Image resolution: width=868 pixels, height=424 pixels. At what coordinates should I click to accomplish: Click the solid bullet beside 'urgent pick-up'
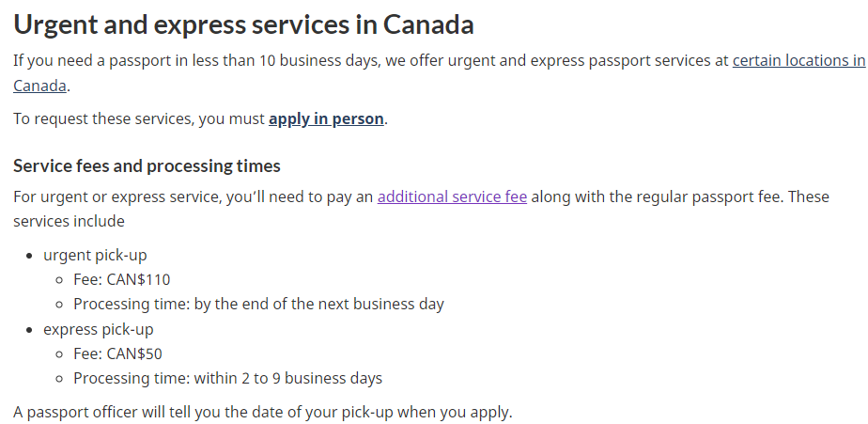(29, 256)
